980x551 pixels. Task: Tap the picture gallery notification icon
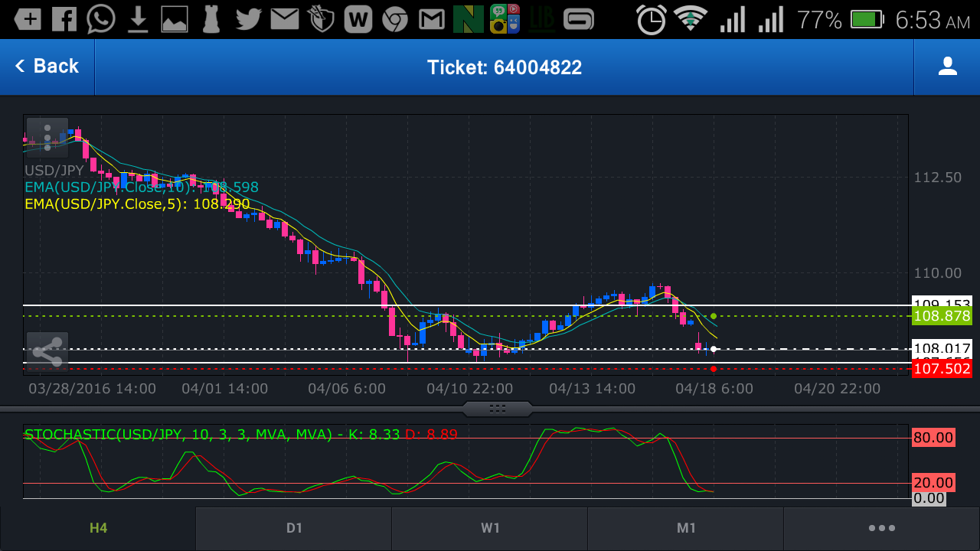pyautogui.click(x=175, y=19)
